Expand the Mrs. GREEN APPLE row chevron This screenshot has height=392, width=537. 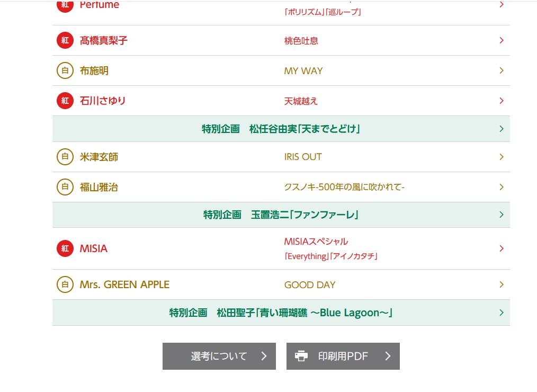501,284
